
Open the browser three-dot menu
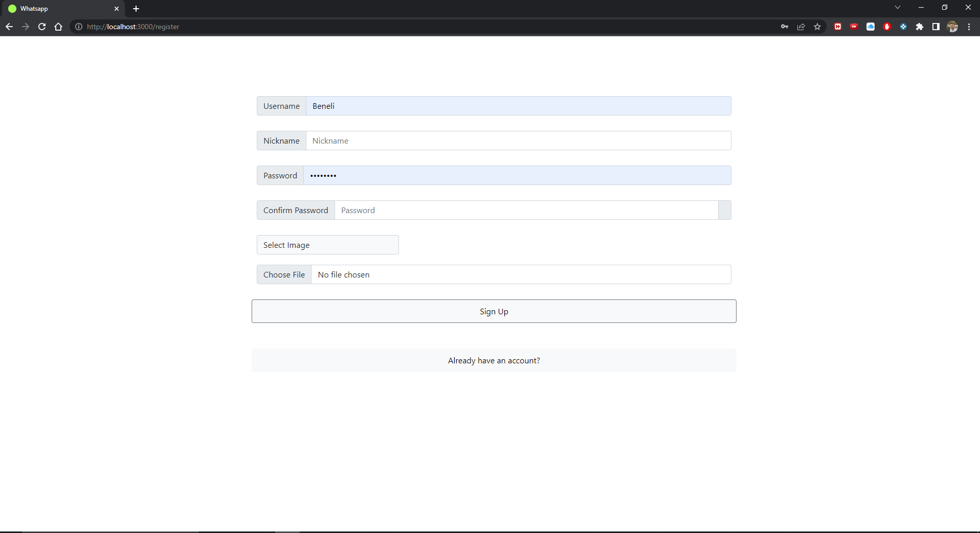pos(969,27)
